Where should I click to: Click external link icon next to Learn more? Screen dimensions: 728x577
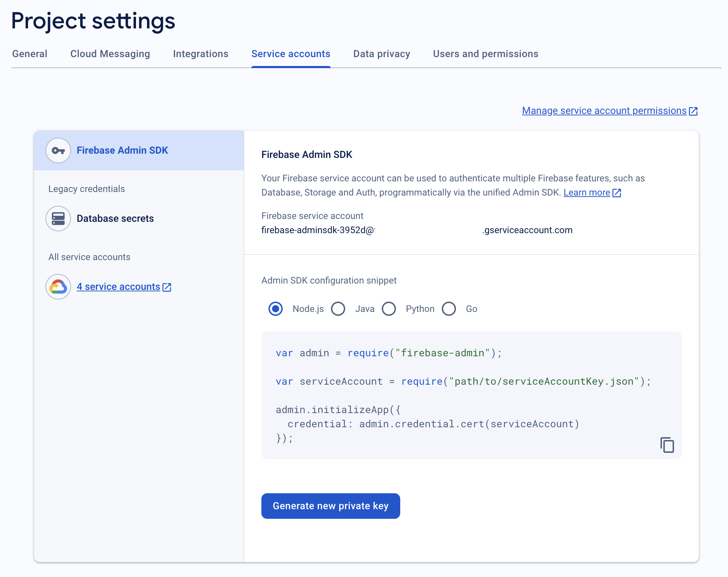(x=617, y=193)
